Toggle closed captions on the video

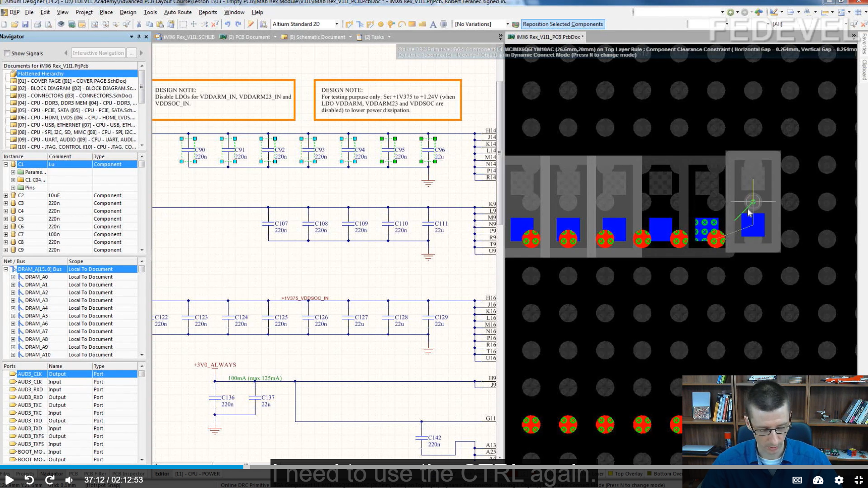[797, 480]
